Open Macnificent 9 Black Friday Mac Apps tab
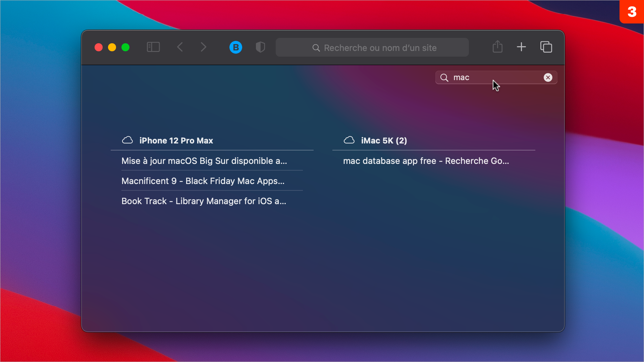The width and height of the screenshot is (644, 362). (203, 181)
